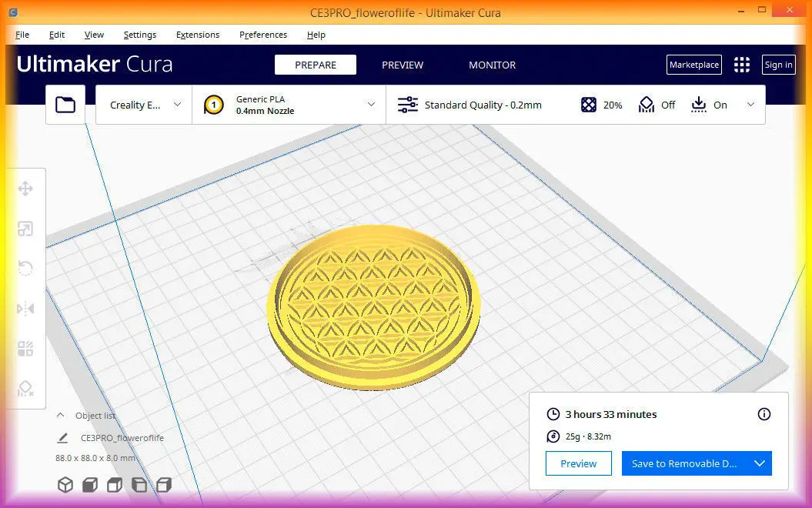Expand the Creality printer selector dropdown
Screen dimensions: 812x508
point(177,104)
